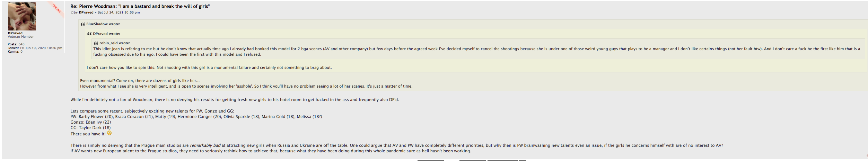Click the 'Veteran Member' rank label
This screenshot has height=161, width=868.
coord(21,37)
